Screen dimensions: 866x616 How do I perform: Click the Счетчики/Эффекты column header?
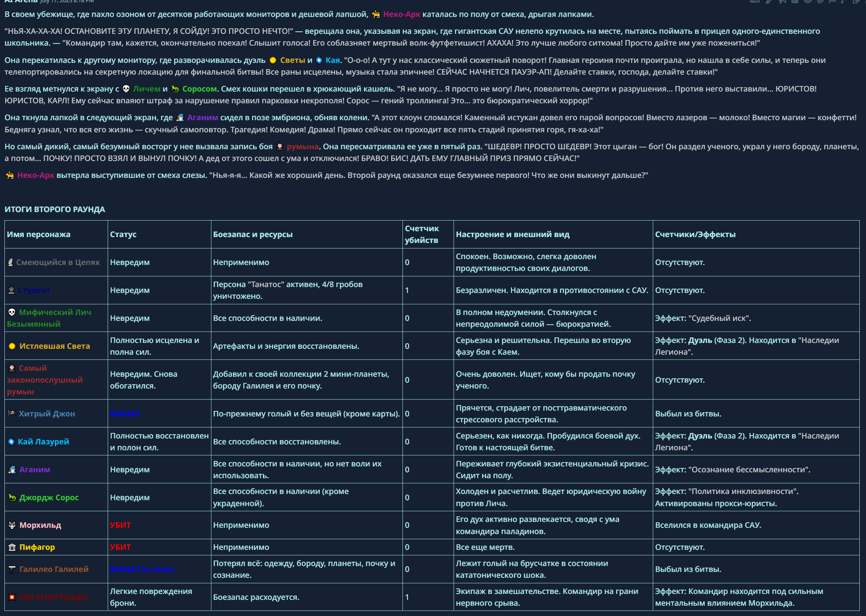tap(695, 234)
